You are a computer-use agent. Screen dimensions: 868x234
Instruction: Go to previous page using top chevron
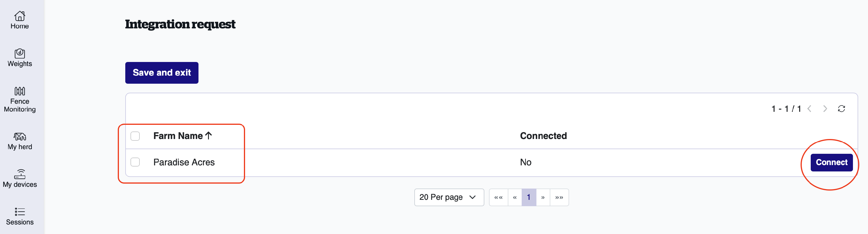(x=809, y=109)
